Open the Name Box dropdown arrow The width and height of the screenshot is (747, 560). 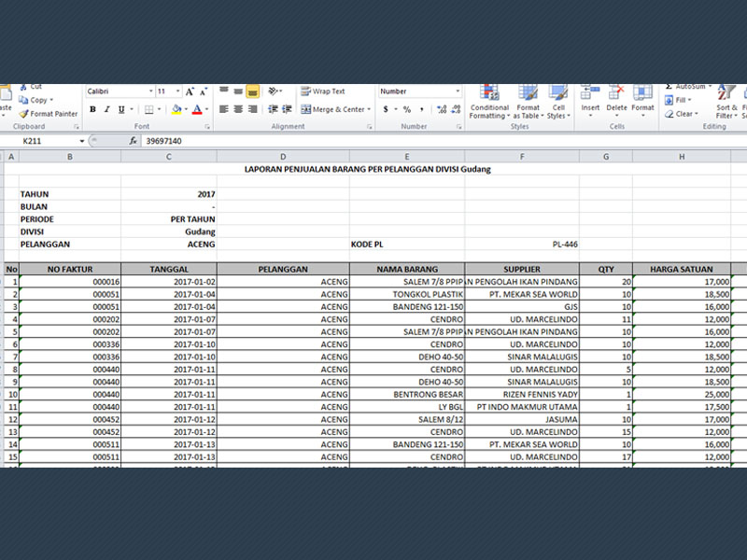click(x=82, y=141)
